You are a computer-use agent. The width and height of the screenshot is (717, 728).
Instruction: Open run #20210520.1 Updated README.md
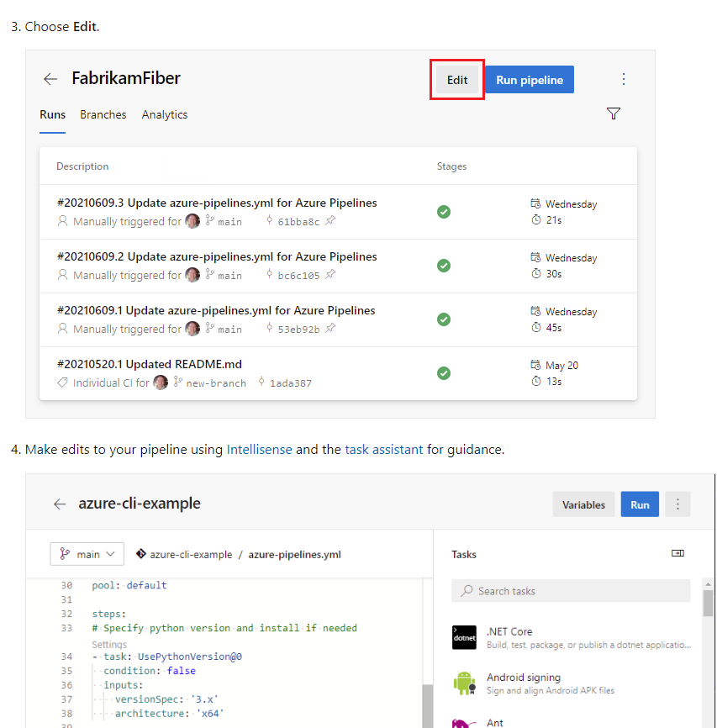[149, 365]
